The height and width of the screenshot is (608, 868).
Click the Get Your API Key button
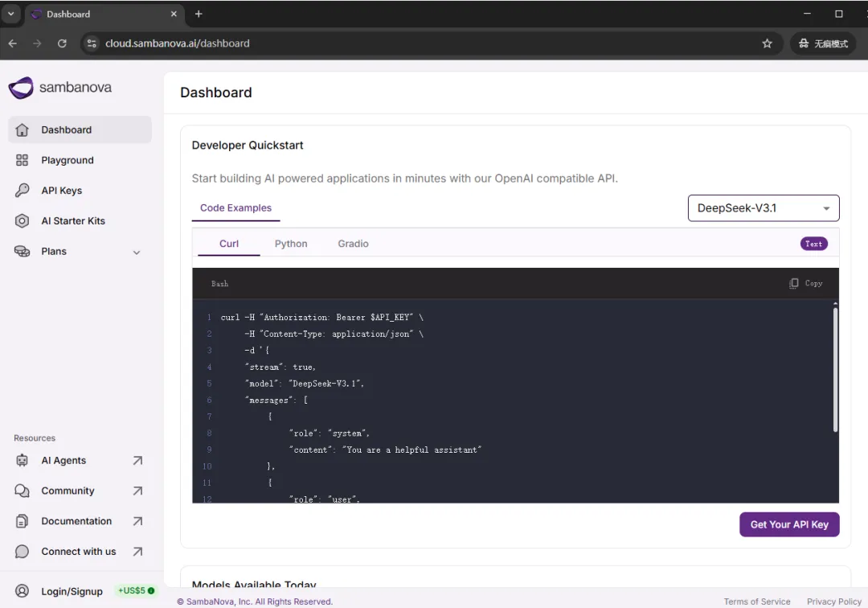click(789, 524)
